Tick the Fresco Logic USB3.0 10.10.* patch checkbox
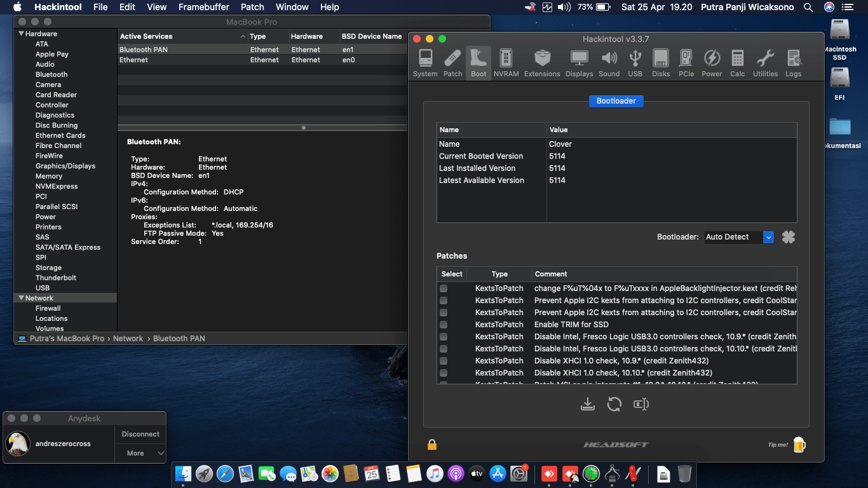This screenshot has height=488, width=868. 444,349
